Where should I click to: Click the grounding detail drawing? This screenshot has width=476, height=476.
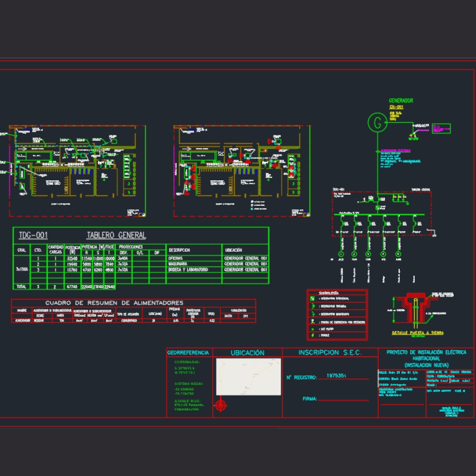pyautogui.click(x=416, y=311)
